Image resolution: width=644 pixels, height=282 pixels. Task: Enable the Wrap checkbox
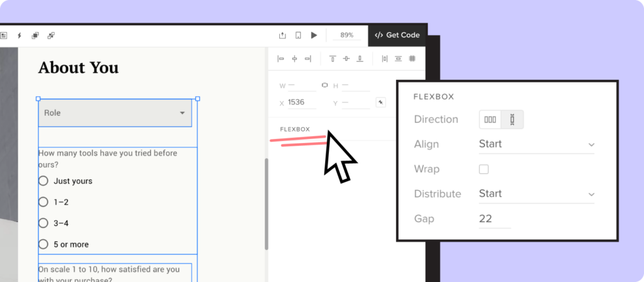point(484,169)
